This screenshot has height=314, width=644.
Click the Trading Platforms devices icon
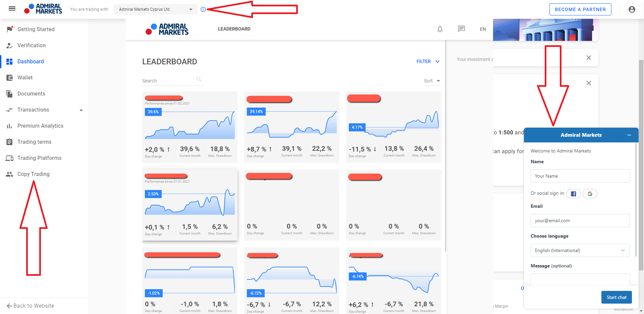(x=10, y=158)
